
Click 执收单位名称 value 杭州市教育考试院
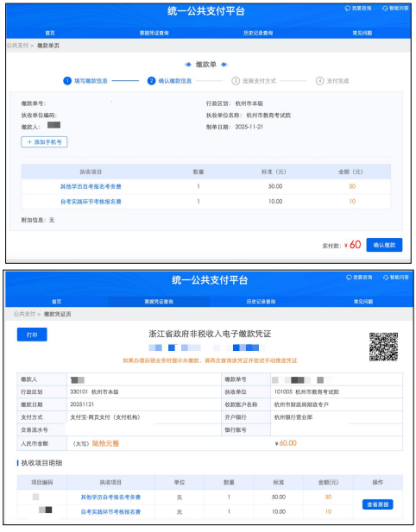click(268, 116)
